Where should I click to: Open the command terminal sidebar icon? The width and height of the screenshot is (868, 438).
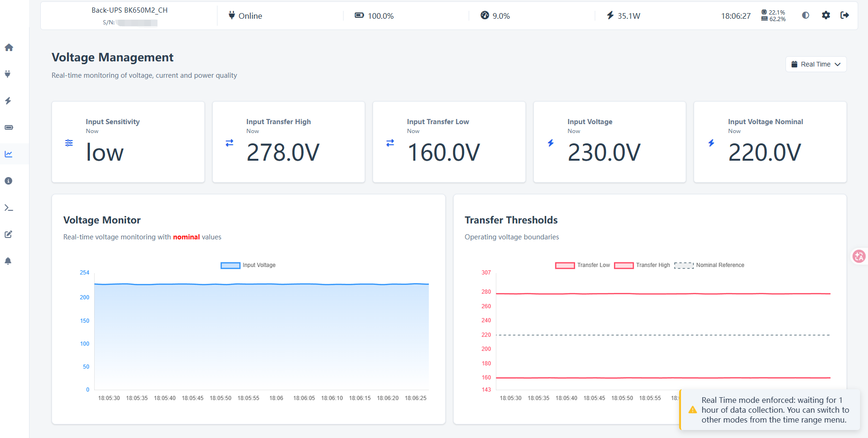8,208
